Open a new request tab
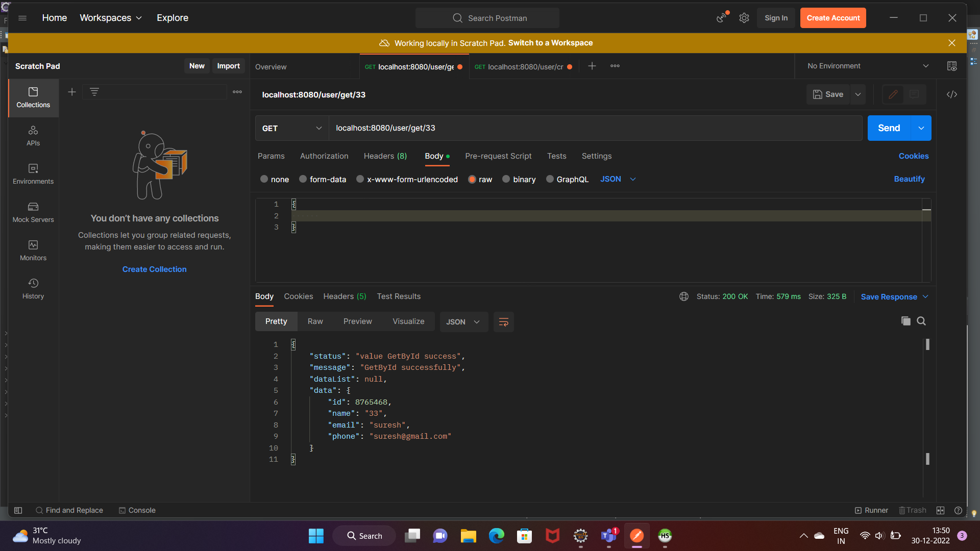The height and width of the screenshot is (551, 980). [592, 66]
